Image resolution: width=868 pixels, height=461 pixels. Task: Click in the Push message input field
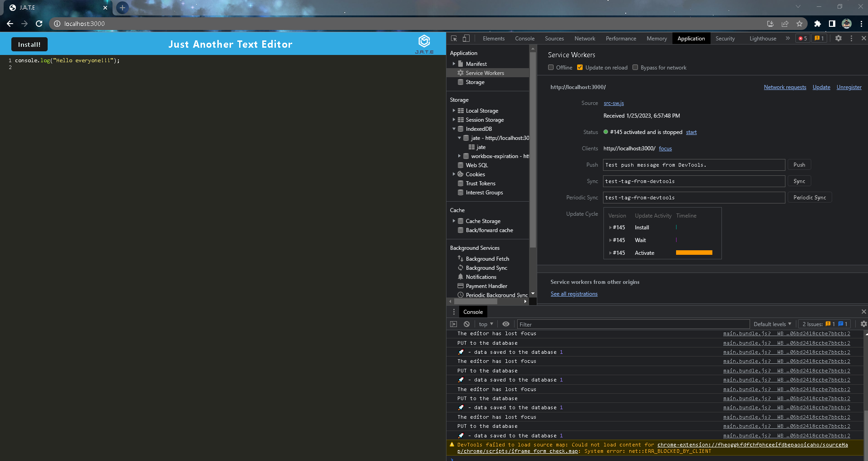[693, 164]
